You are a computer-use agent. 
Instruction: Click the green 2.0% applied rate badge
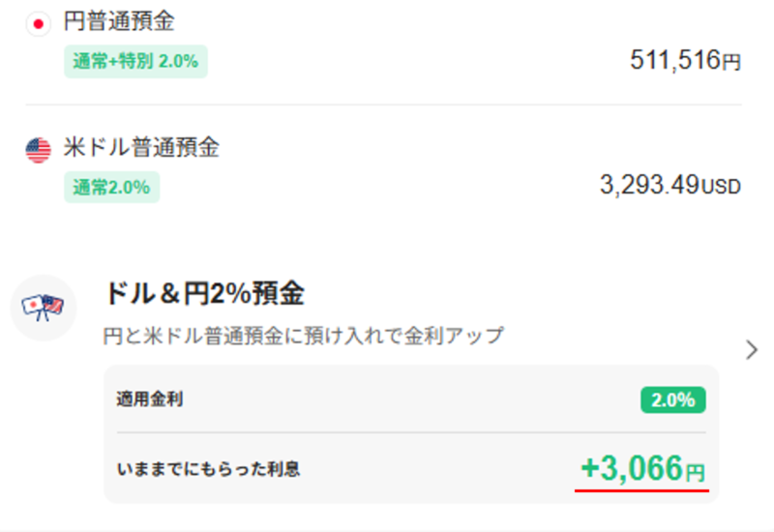tap(672, 399)
